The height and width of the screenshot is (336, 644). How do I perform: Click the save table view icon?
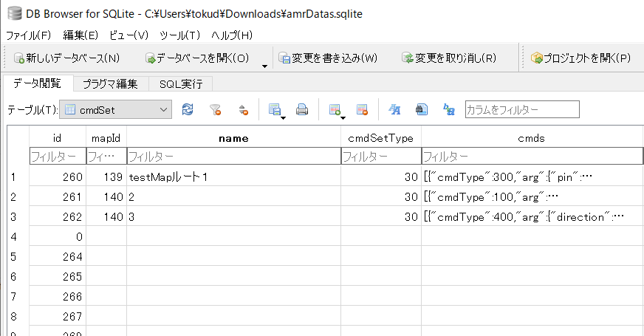[275, 109]
